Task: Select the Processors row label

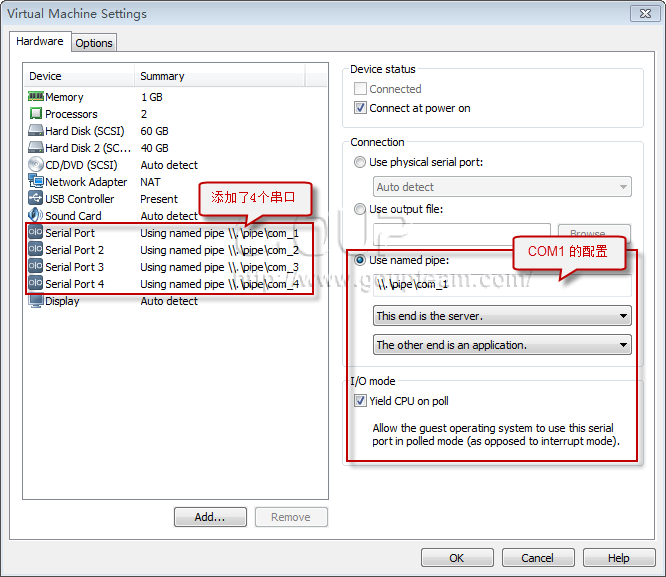Action: 71,114
